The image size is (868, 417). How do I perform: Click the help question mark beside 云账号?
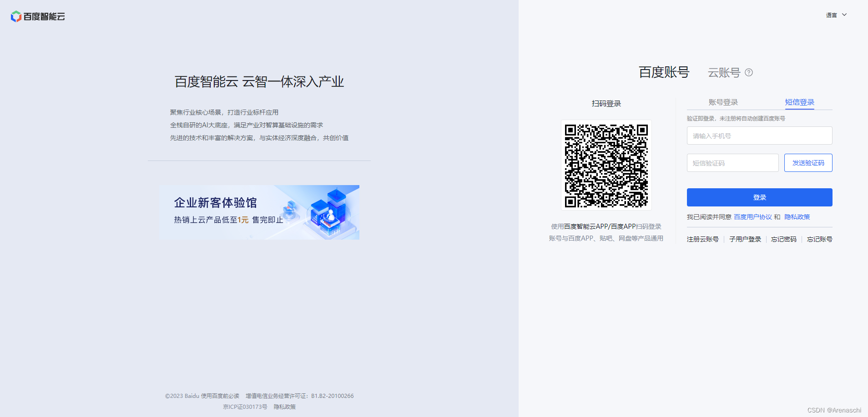pos(749,72)
